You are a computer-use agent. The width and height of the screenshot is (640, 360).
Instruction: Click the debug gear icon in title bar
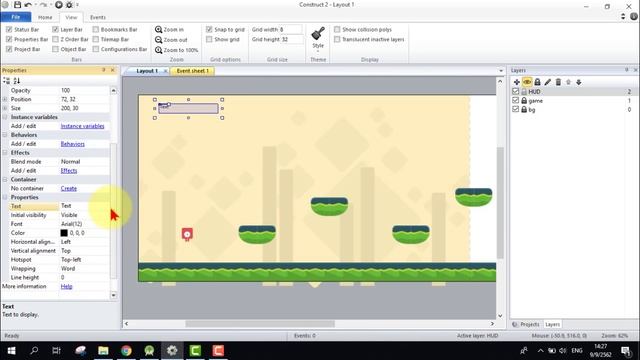[69, 5]
